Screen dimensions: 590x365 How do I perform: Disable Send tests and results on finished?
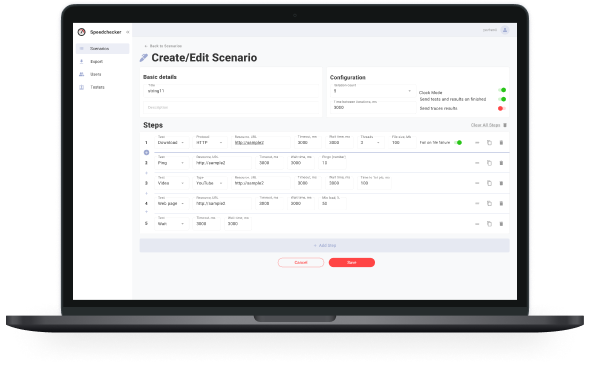point(502,99)
